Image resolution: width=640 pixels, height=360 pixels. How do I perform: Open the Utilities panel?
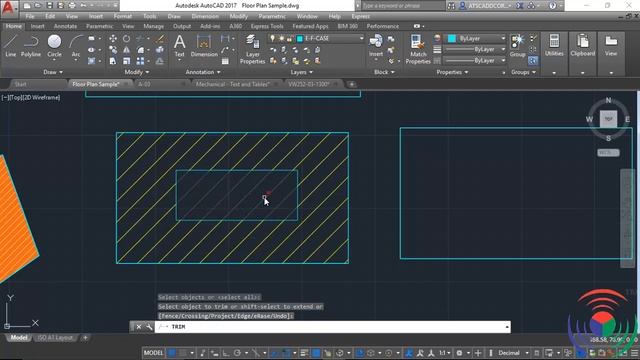tap(554, 46)
